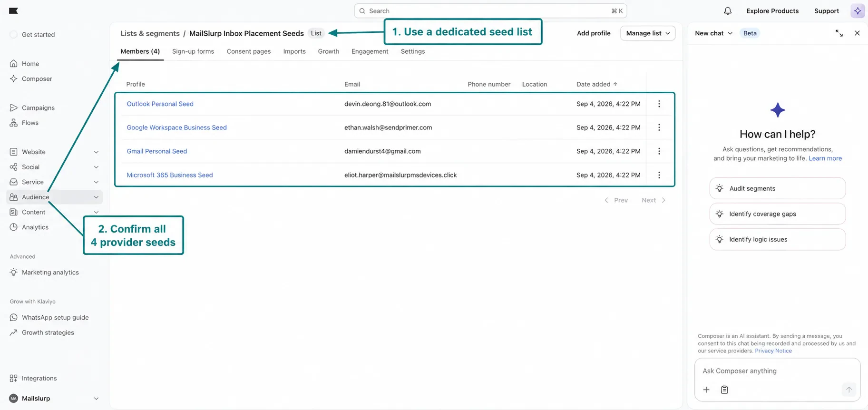Go to Lists & segments breadcrumb
The height and width of the screenshot is (410, 868).
150,33
